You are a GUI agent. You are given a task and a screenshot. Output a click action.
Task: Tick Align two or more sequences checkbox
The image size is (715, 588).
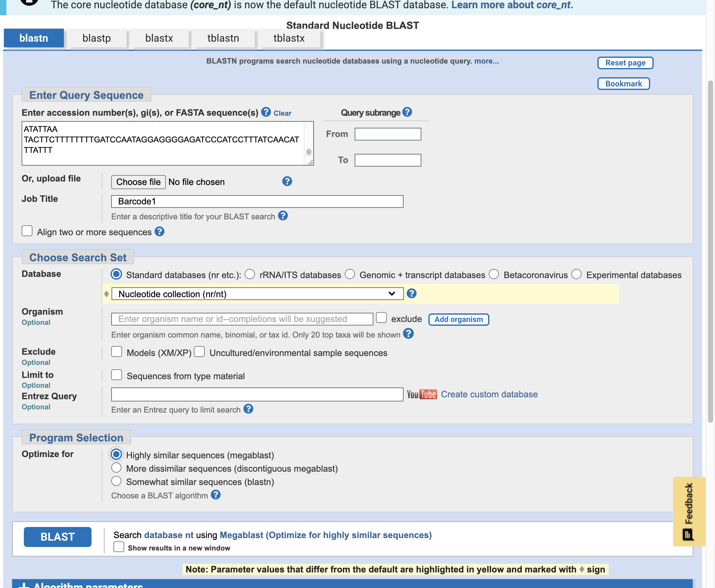click(27, 231)
